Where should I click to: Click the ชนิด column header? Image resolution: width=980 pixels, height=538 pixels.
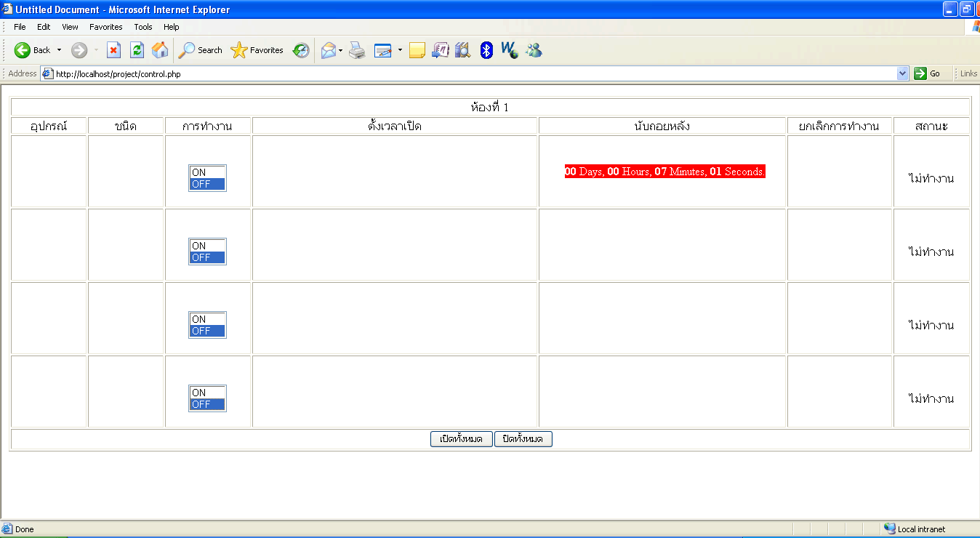126,127
